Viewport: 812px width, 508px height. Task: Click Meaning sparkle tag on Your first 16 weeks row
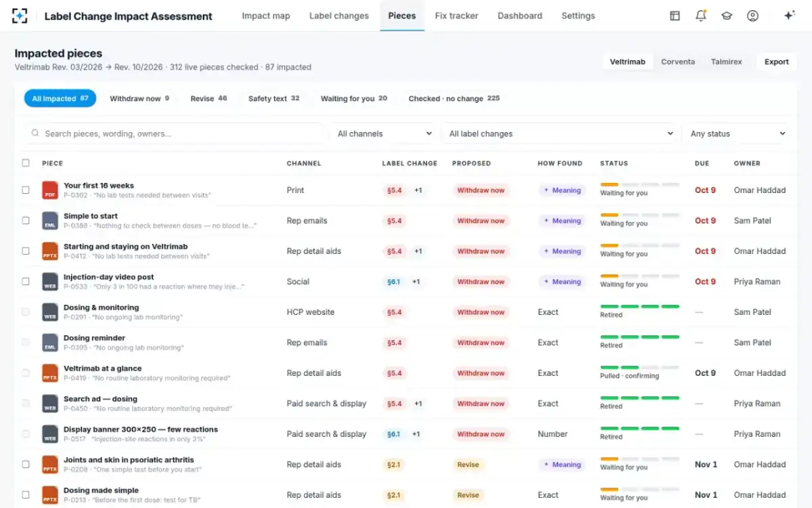coord(562,190)
